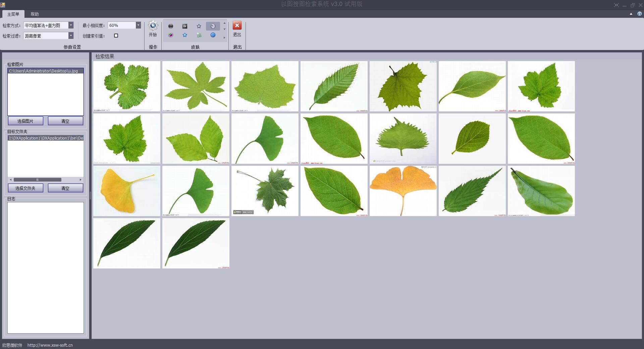Select the green ginkgo leaf in second row
This screenshot has height=349, width=644.
tap(265, 139)
